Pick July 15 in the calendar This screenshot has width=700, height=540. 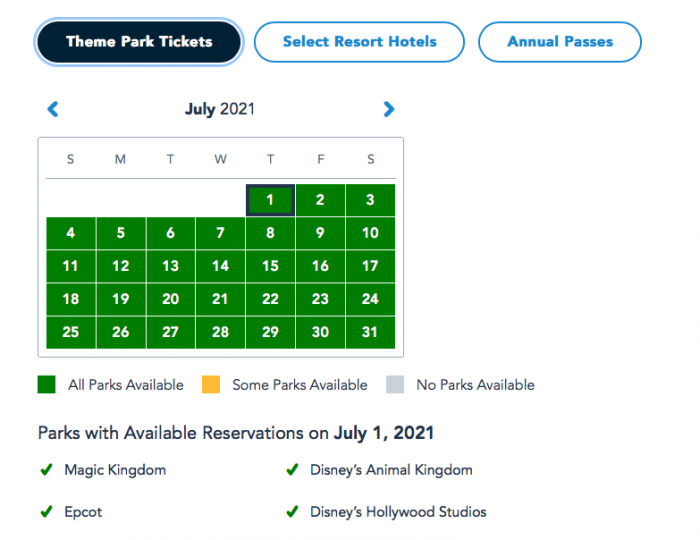[x=270, y=266]
